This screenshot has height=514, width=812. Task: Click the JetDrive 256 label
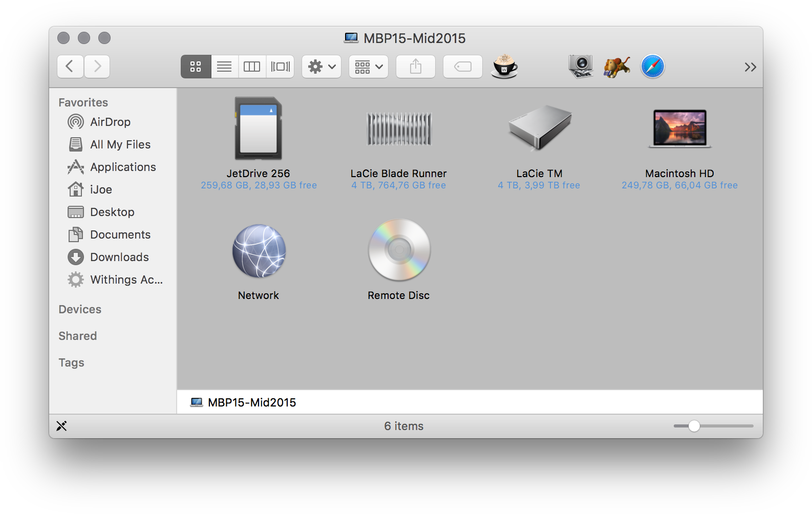(259, 174)
